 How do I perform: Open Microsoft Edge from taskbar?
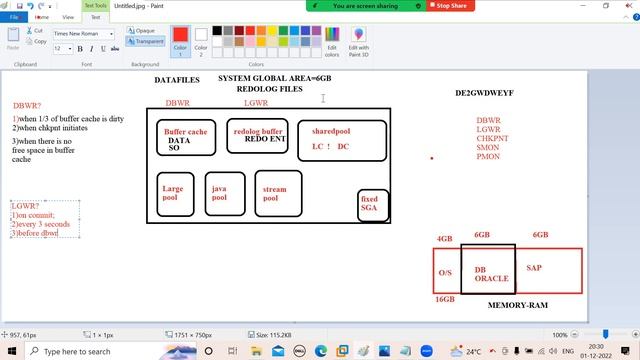321,351
